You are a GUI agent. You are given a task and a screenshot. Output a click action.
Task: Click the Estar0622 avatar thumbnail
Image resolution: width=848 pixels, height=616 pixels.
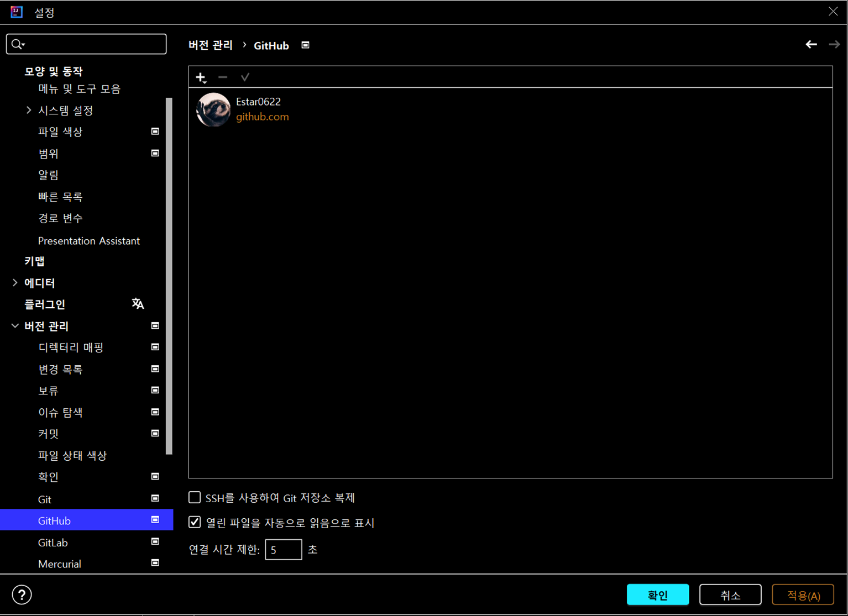[x=213, y=109]
